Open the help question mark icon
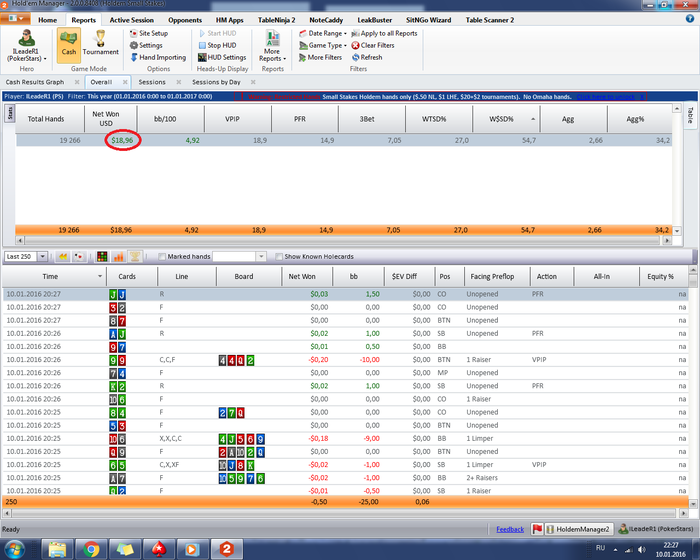This screenshot has width=700, height=560. [x=690, y=19]
